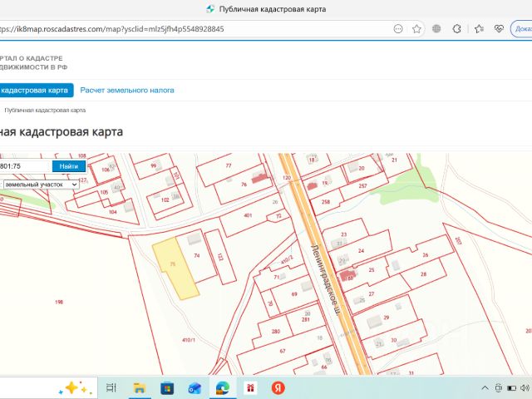
Task: Click parcel 106 on the map
Action: coord(106,170)
